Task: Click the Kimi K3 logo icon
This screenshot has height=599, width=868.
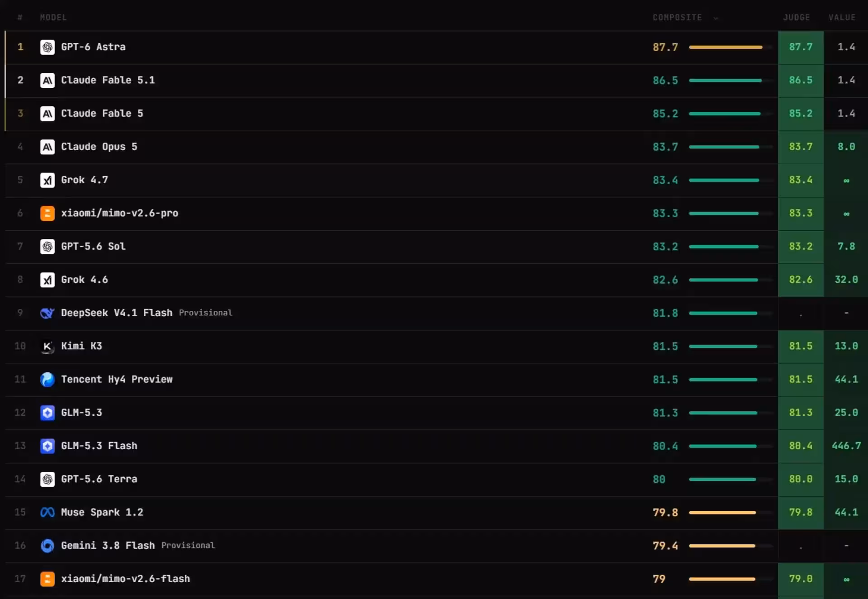Action: click(x=47, y=346)
